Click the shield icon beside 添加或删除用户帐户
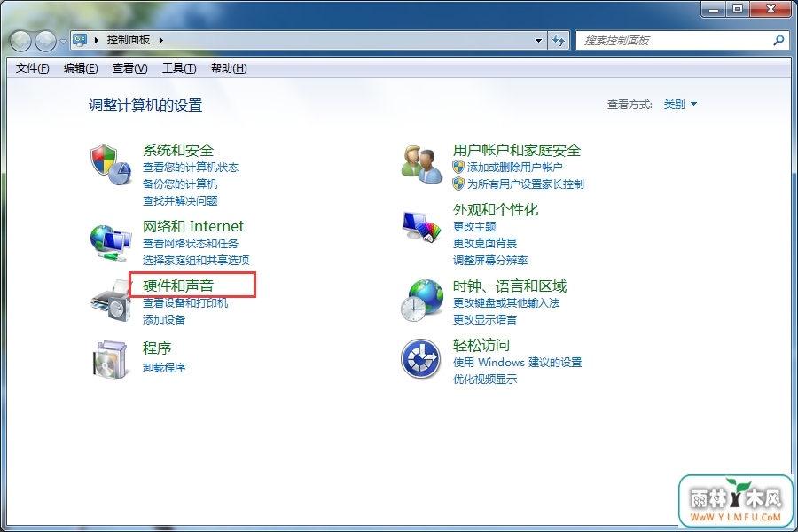This screenshot has height=532, width=798. point(458,167)
